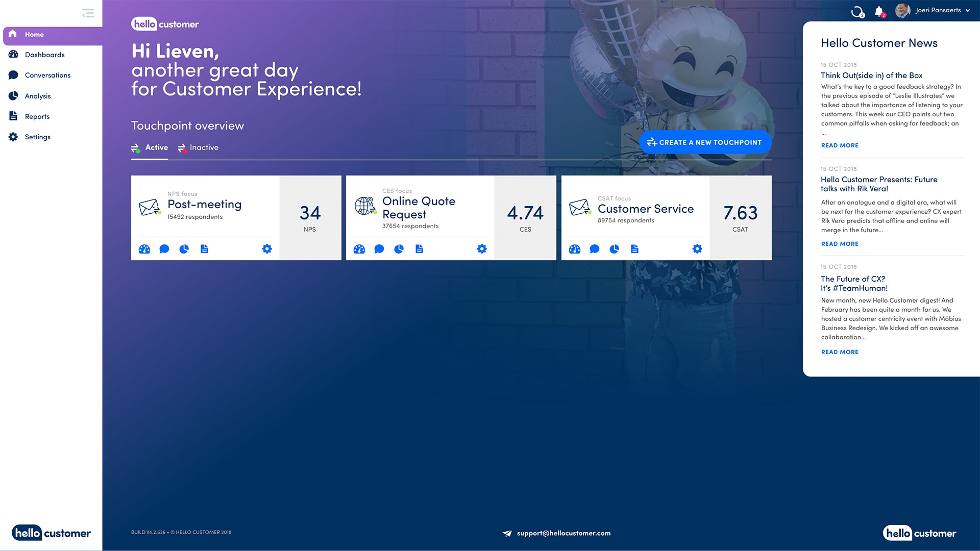Open Customer Service analysis pie icon
This screenshot has width=980, height=551.
click(615, 249)
